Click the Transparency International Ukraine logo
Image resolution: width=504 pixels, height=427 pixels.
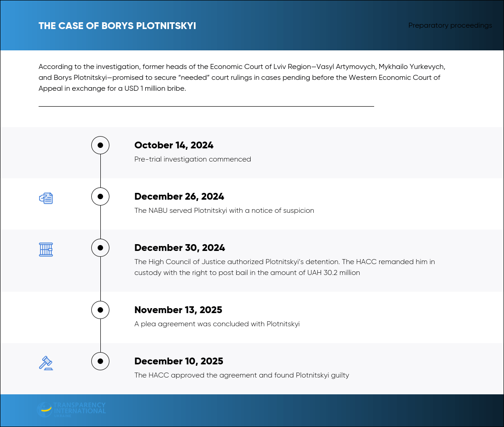(x=71, y=410)
